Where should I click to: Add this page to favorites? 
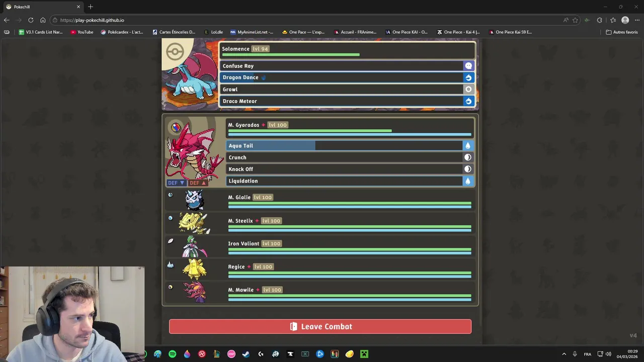[x=575, y=20]
